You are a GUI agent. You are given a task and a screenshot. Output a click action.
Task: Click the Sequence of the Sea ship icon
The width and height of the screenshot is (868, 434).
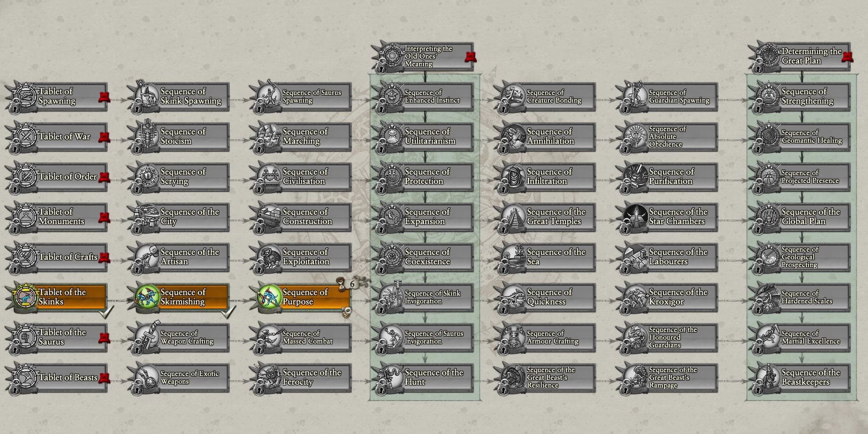tap(514, 256)
